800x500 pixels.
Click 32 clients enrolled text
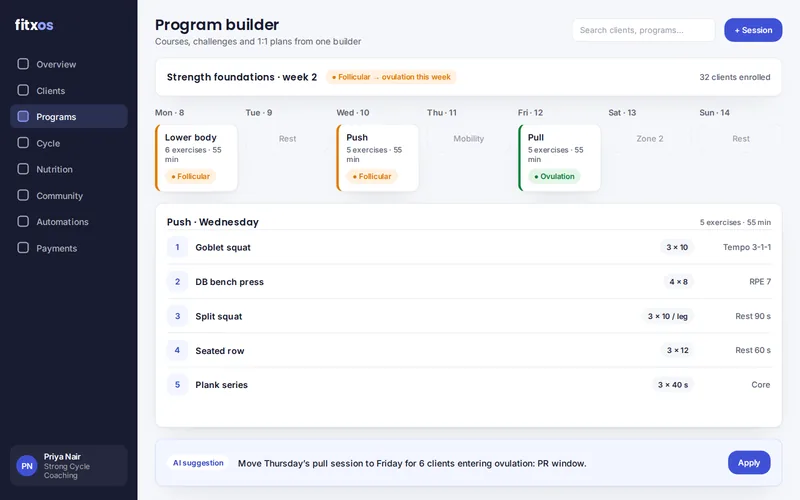pyautogui.click(x=735, y=77)
